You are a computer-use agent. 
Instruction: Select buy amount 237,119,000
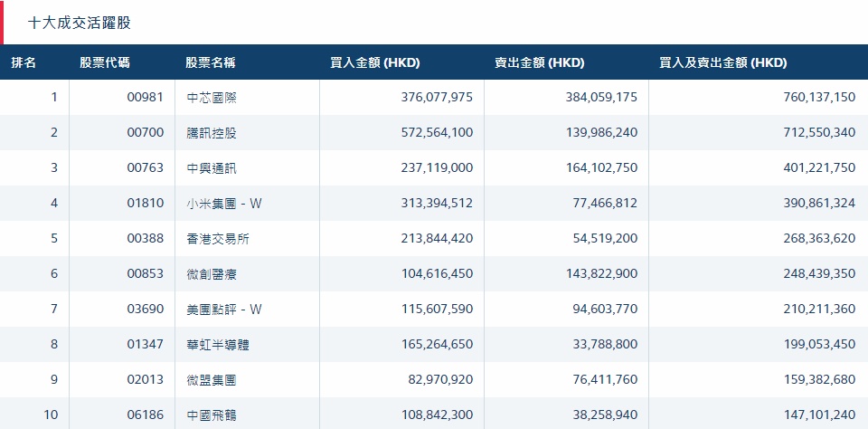pos(437,167)
